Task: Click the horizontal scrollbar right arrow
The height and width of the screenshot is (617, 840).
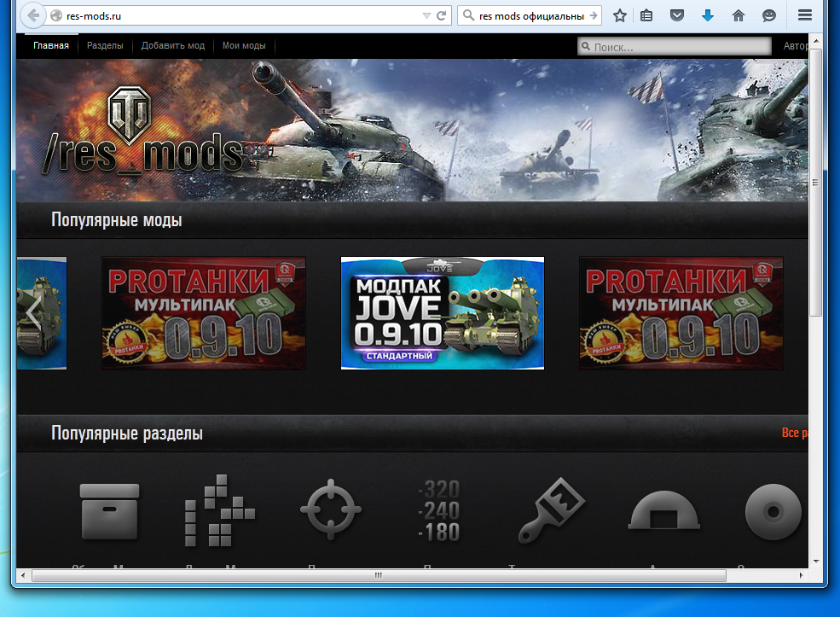Action: pyautogui.click(x=801, y=576)
